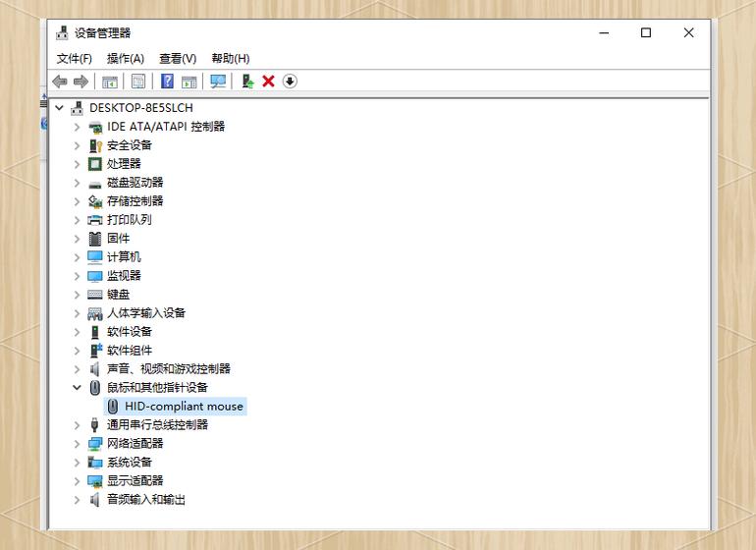Click the Update driver toolbar icon

pyautogui.click(x=247, y=82)
